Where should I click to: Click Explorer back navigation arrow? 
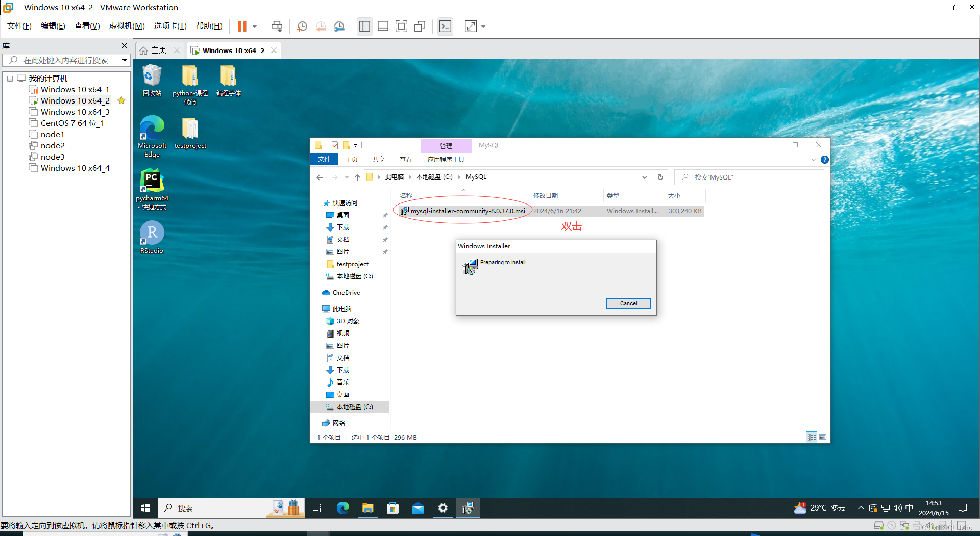(320, 177)
